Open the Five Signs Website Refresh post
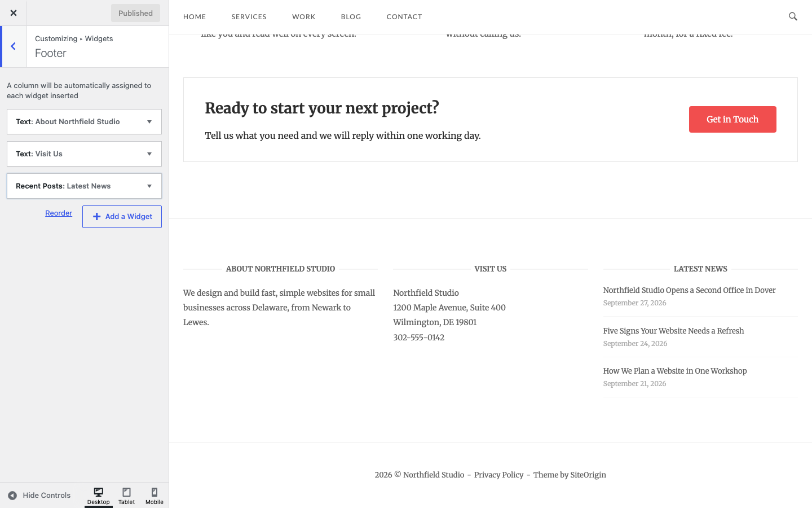Screen dimensions: 812x508 (673, 331)
